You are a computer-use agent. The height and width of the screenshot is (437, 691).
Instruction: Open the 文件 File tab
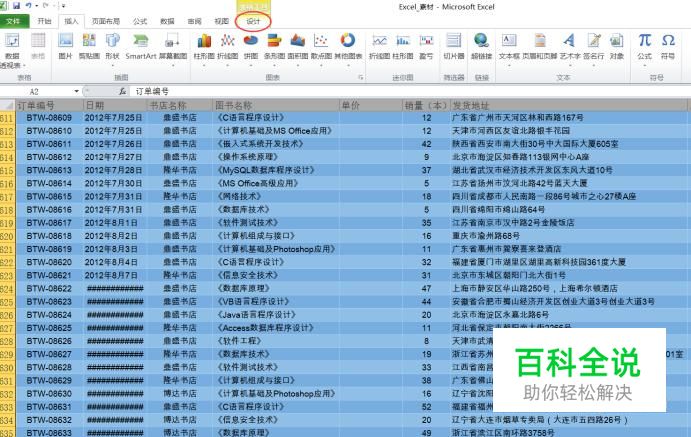(x=14, y=21)
